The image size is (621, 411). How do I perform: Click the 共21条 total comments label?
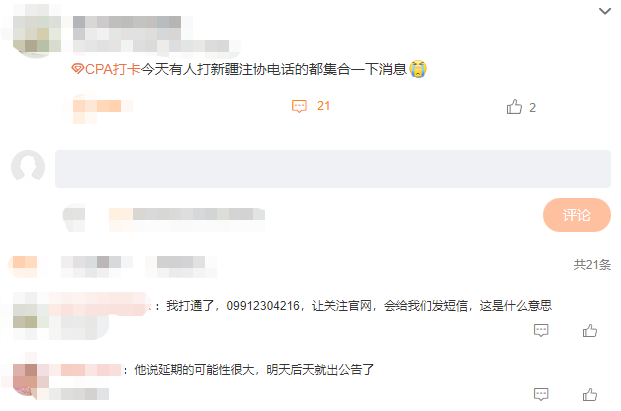point(592,264)
